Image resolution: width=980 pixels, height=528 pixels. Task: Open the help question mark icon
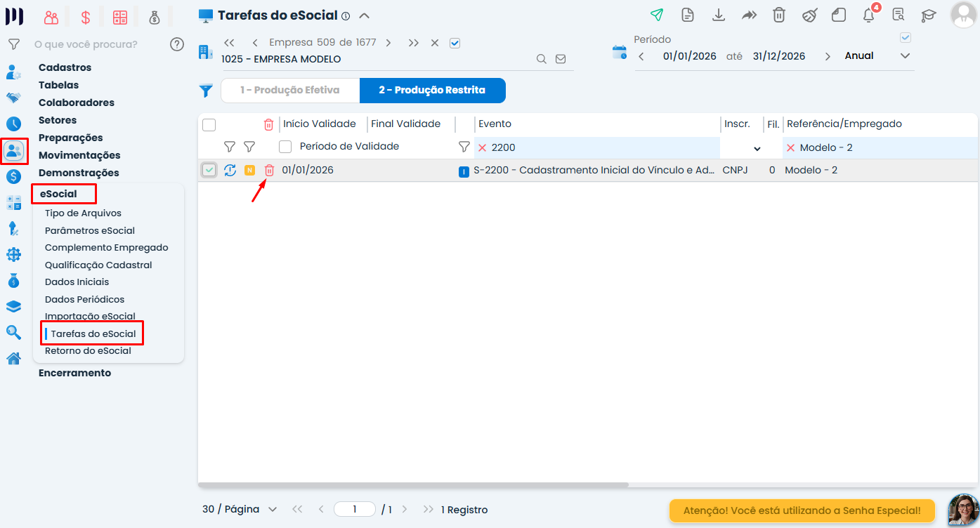(177, 44)
